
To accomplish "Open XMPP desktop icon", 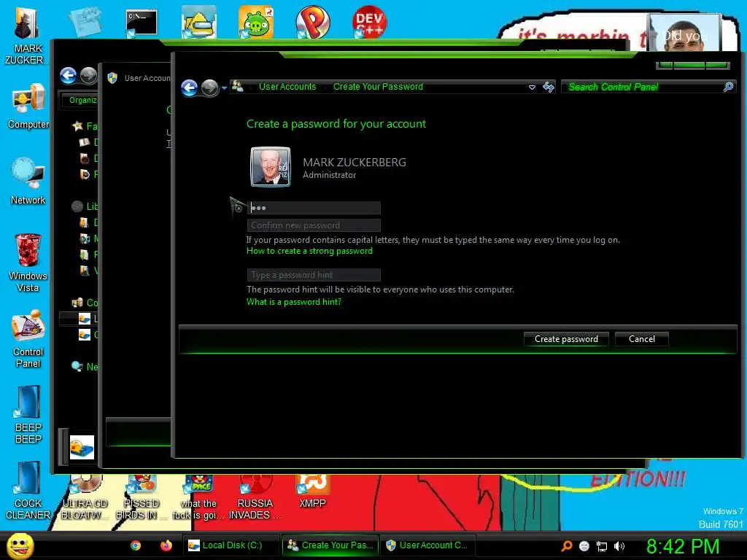I will [312, 491].
